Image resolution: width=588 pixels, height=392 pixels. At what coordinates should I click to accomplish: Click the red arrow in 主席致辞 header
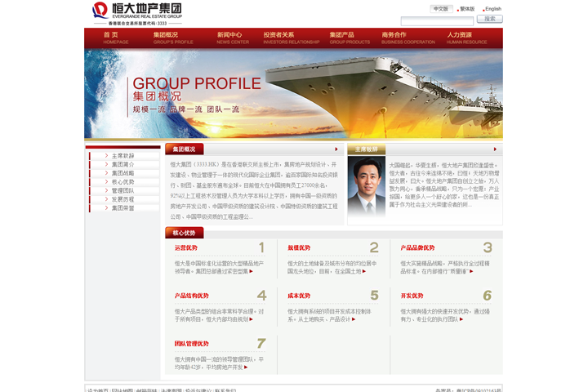tap(495, 149)
